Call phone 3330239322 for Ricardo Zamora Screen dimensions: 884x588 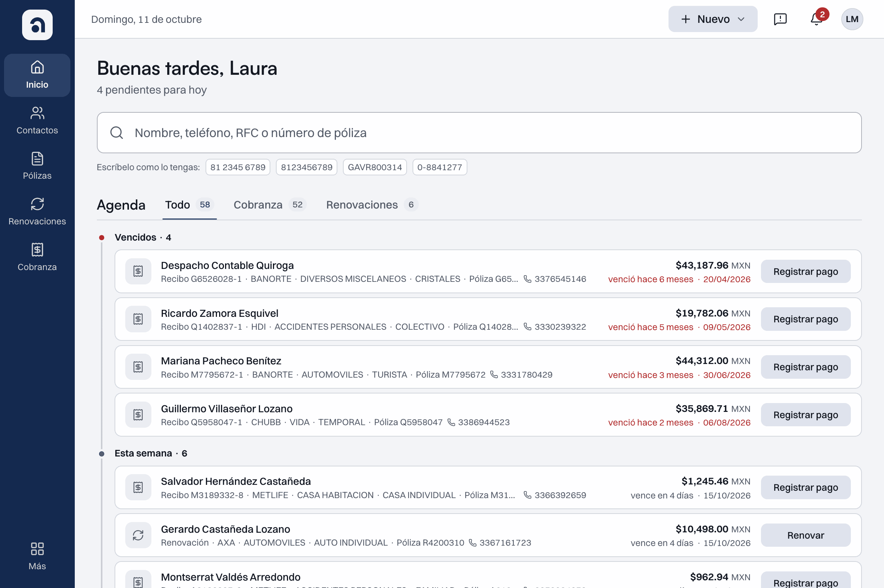554,327
